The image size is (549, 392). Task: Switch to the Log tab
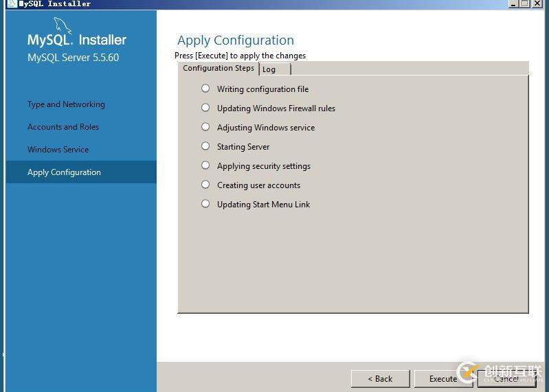coord(275,69)
